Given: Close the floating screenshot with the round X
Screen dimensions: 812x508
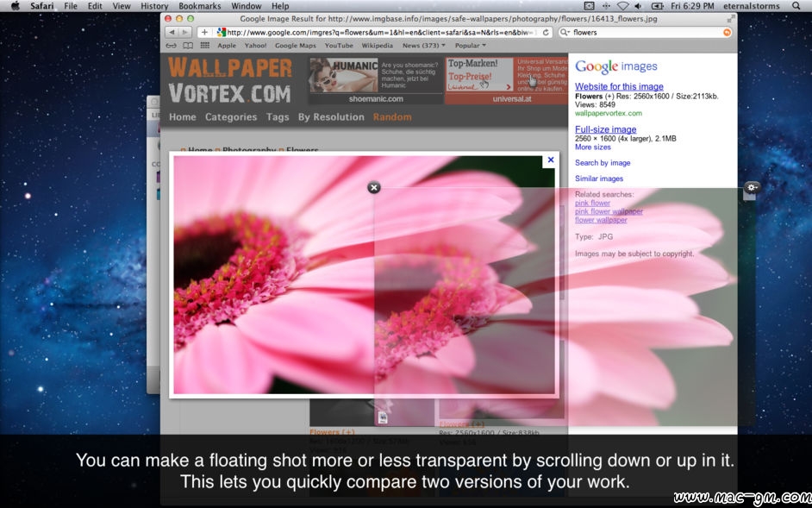Looking at the screenshot, I should click(374, 188).
